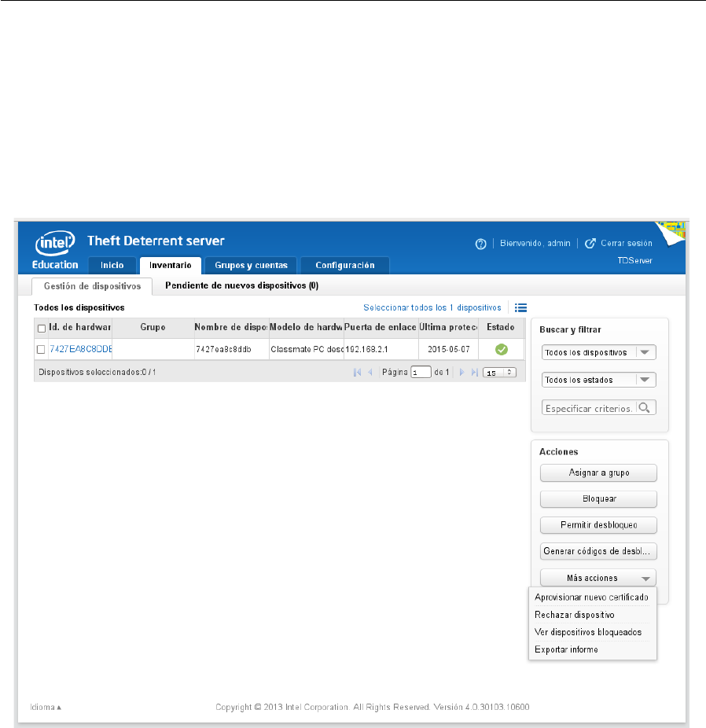Click the Permitir desbloqueo button
The image size is (706, 728).
coord(598,525)
